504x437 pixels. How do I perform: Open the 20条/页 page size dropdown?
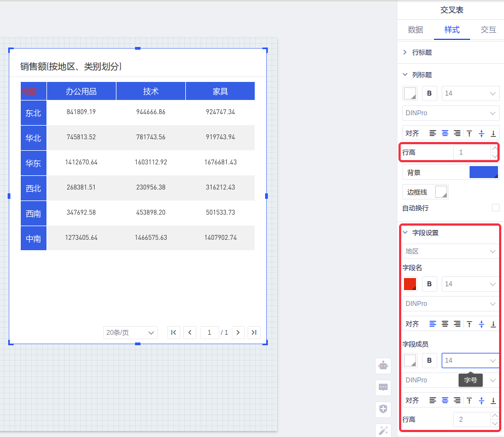(131, 332)
